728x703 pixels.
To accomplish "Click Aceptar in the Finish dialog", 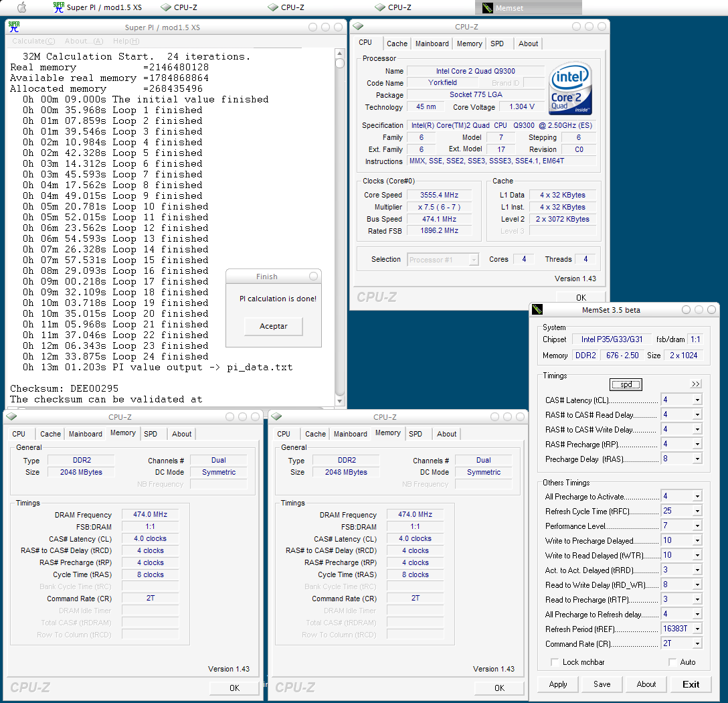I will (x=273, y=326).
